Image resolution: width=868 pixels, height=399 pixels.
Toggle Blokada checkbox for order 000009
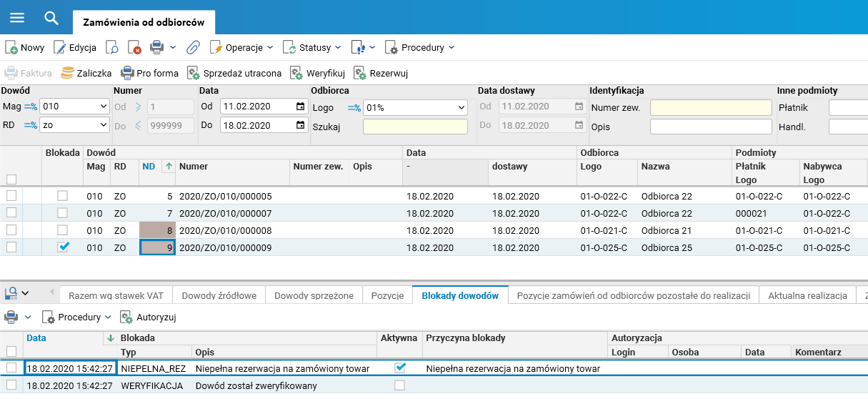[63, 247]
